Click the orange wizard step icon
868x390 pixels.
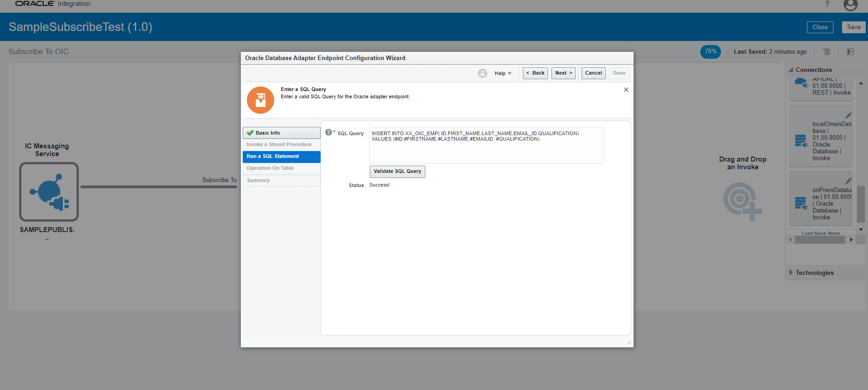point(260,100)
